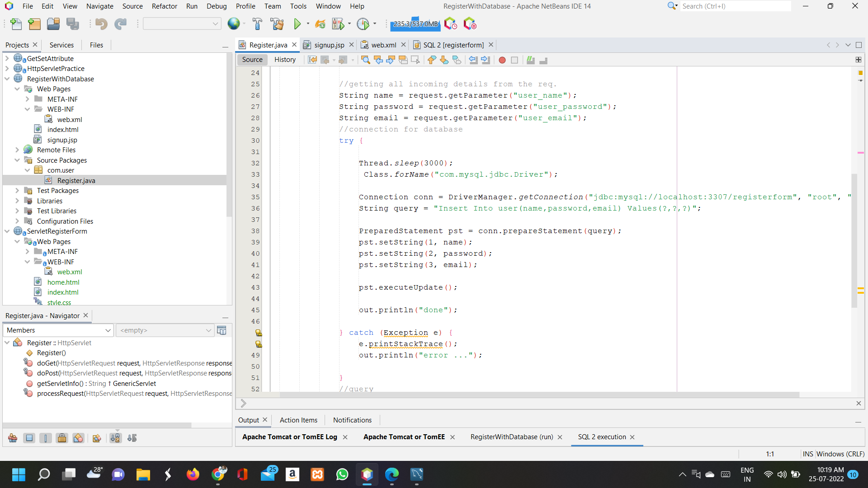Click the Profile Project icon
Viewport: 868px width, 488px height.
(x=363, y=24)
